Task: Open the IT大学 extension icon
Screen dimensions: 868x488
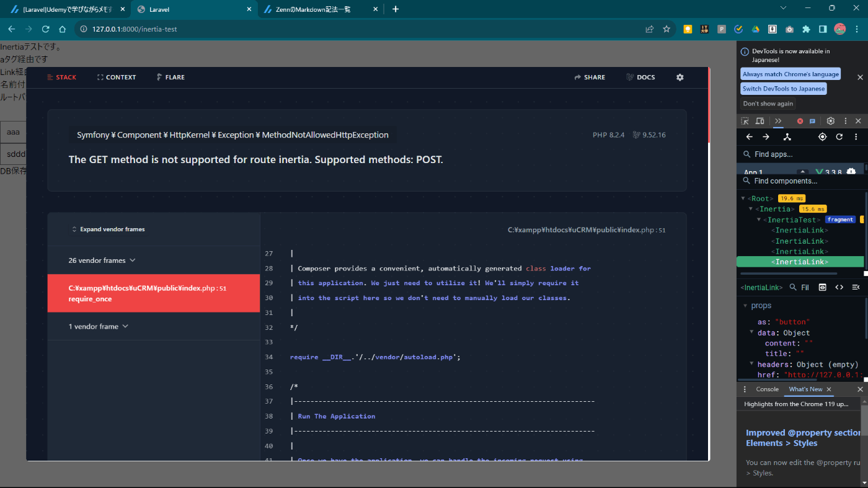Action: point(704,29)
